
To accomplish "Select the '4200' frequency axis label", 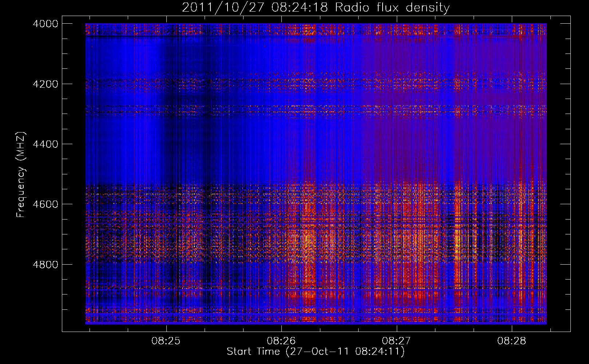I will [x=46, y=84].
